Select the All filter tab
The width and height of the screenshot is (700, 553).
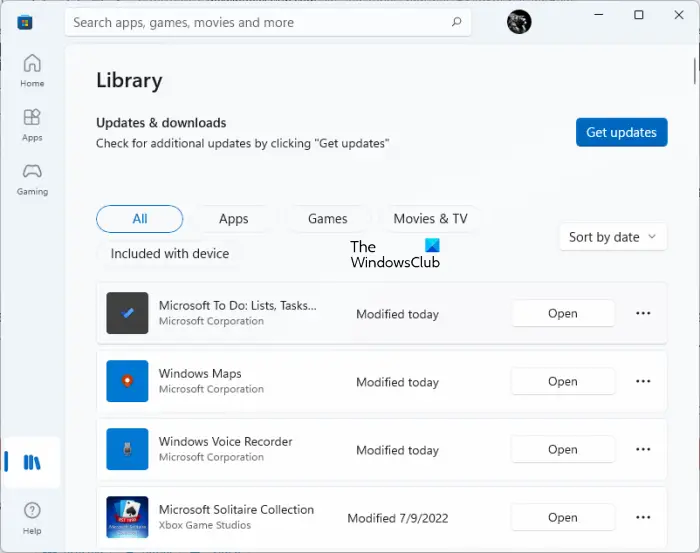(x=139, y=219)
